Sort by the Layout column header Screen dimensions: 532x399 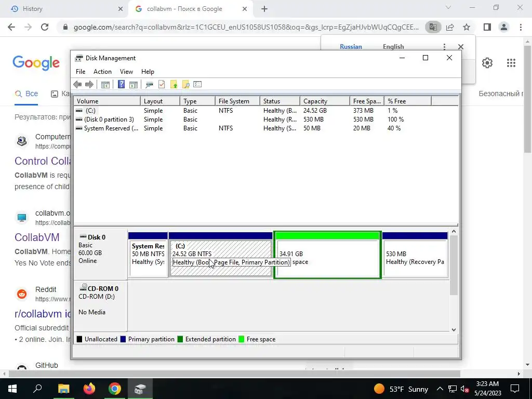point(160,101)
